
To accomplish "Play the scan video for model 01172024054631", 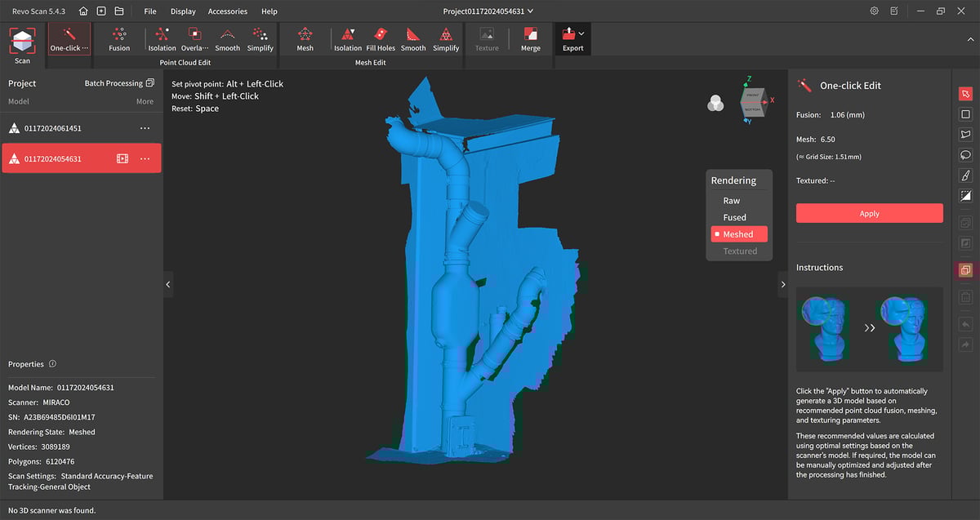I will (122, 158).
